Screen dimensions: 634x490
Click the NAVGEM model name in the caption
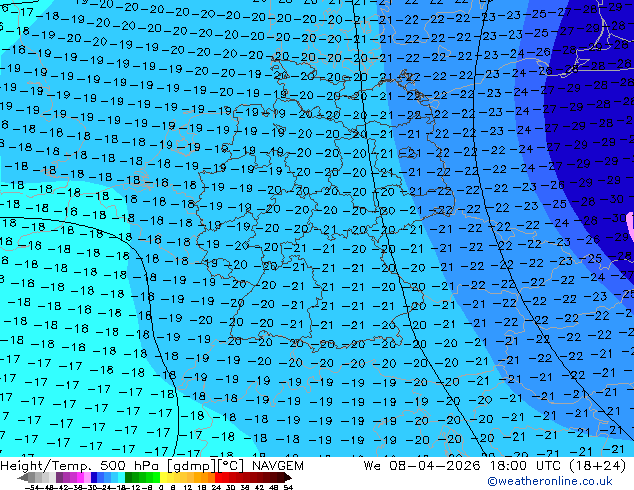[277, 466]
